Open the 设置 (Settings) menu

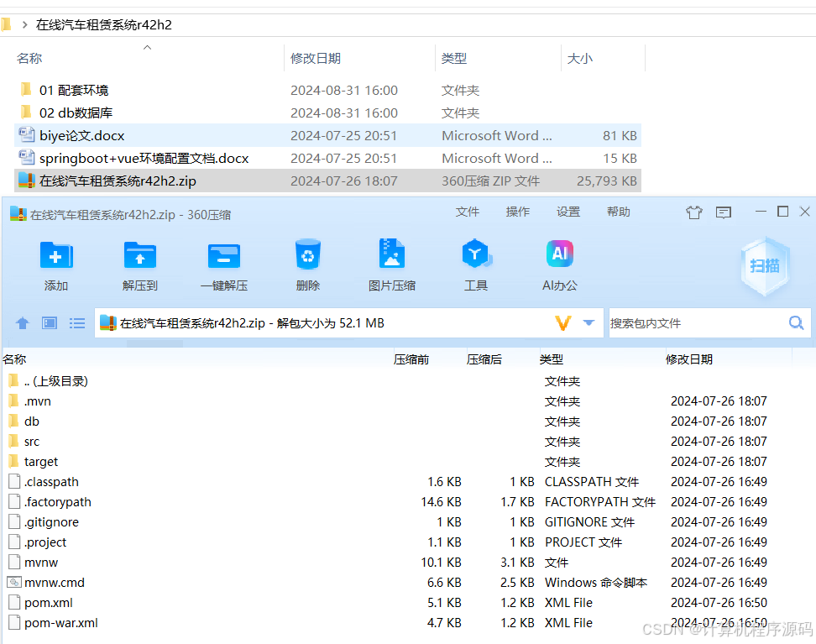[568, 212]
